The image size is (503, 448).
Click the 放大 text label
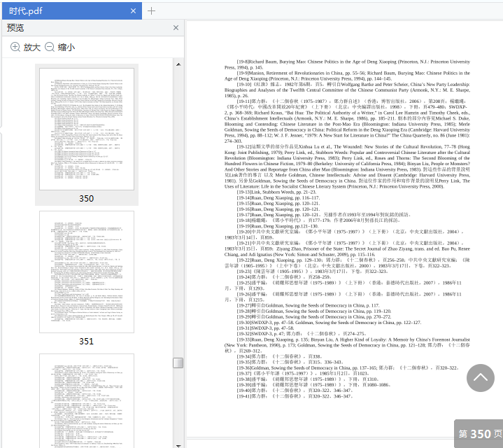(x=32, y=48)
